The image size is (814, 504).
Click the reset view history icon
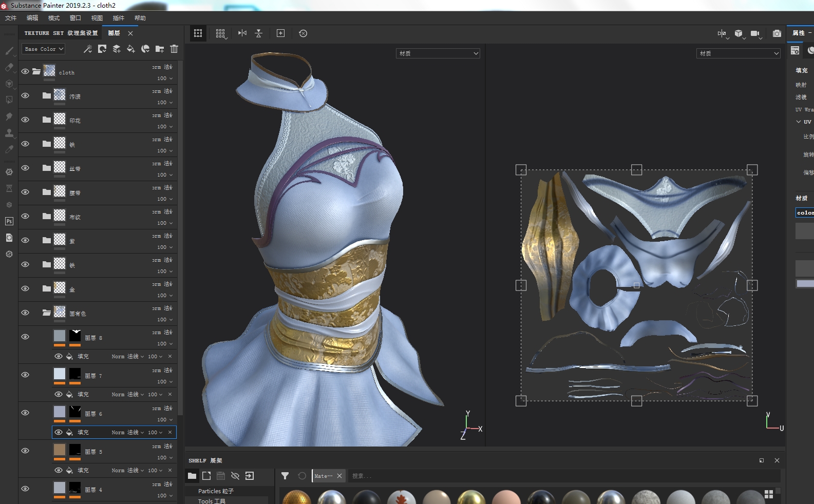[x=303, y=33]
